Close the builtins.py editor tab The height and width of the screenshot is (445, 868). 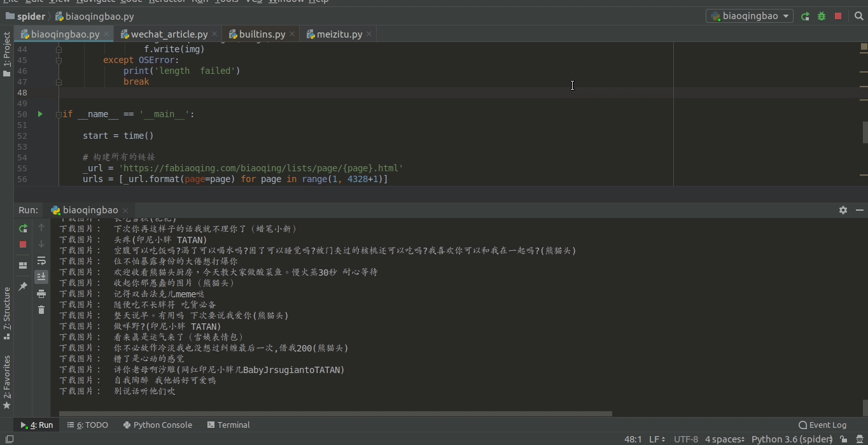[x=292, y=34]
